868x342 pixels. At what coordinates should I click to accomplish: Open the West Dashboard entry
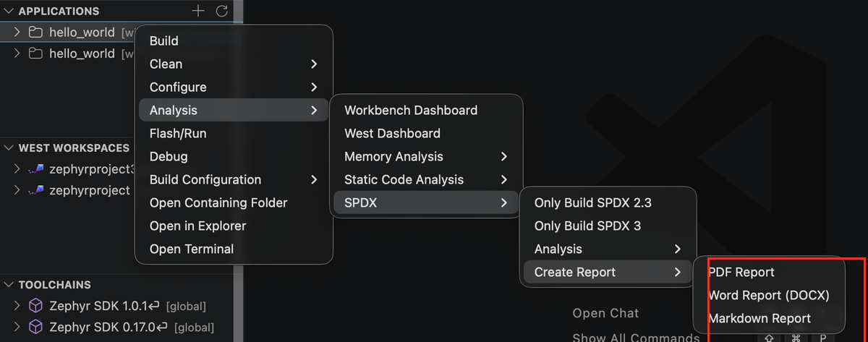[426, 134]
